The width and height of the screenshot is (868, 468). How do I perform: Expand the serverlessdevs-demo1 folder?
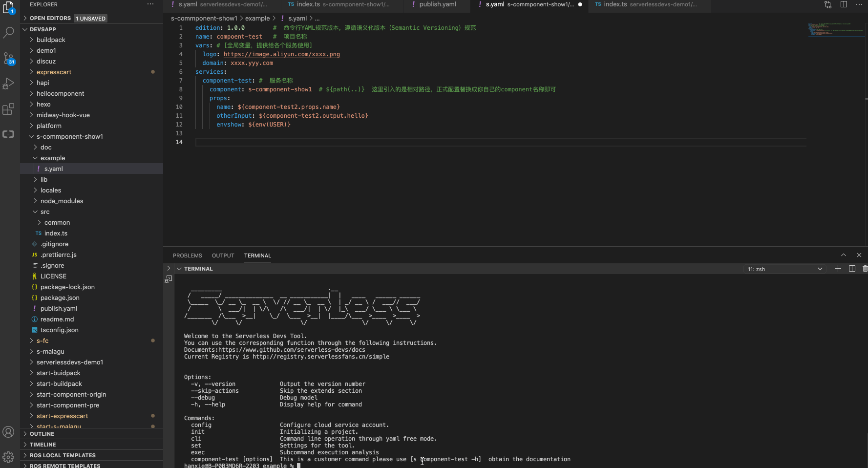tap(69, 362)
